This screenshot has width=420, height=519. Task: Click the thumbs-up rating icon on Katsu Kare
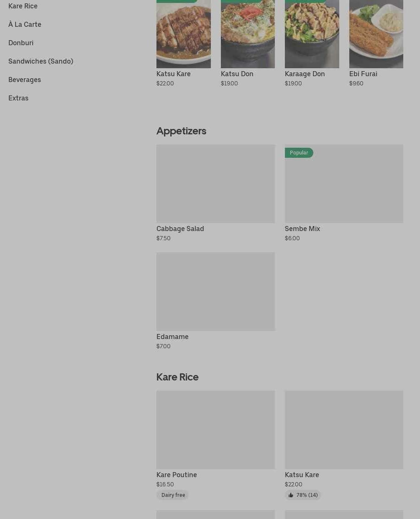[x=291, y=495]
